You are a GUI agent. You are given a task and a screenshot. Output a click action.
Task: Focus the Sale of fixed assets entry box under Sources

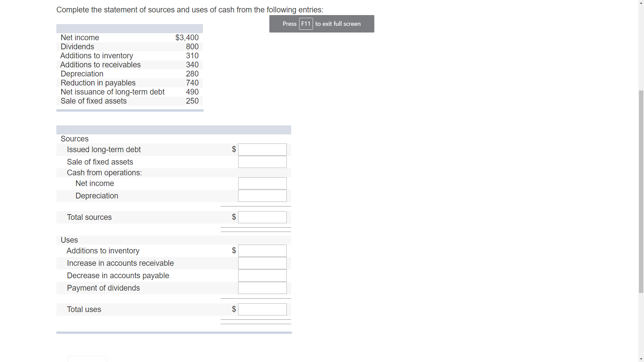click(262, 162)
